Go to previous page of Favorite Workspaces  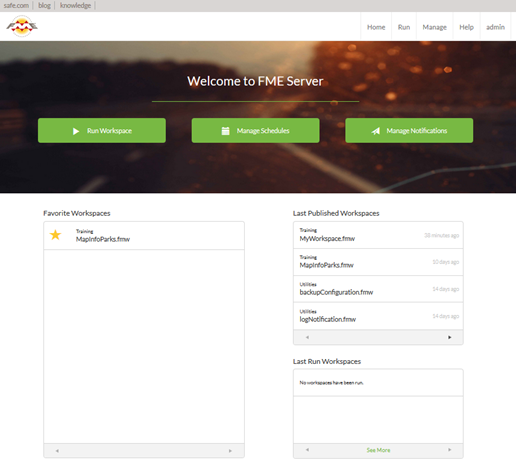tap(57, 451)
